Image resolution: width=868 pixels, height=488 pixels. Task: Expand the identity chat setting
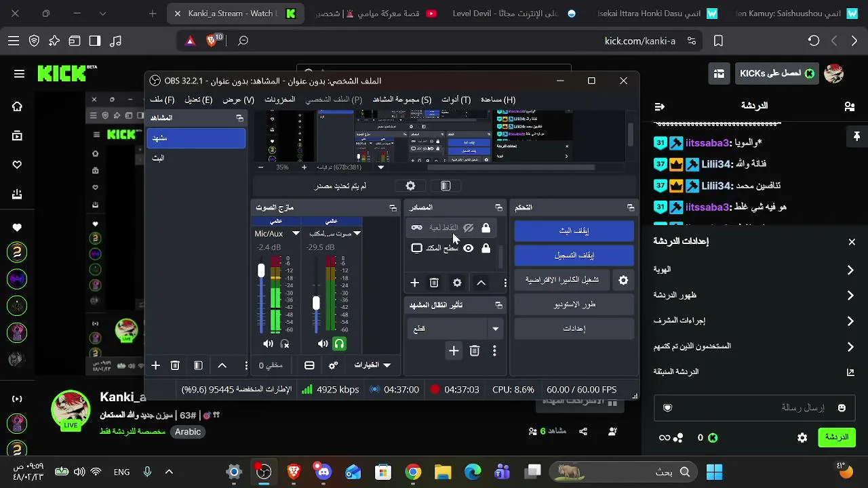(754, 270)
